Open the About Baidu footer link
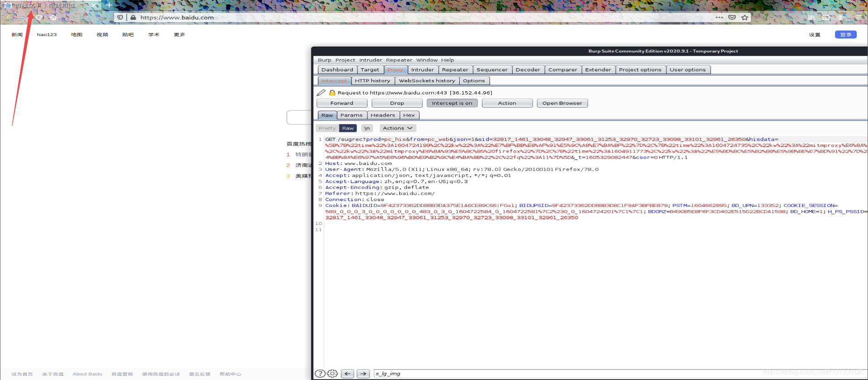The width and height of the screenshot is (868, 380). click(88, 374)
